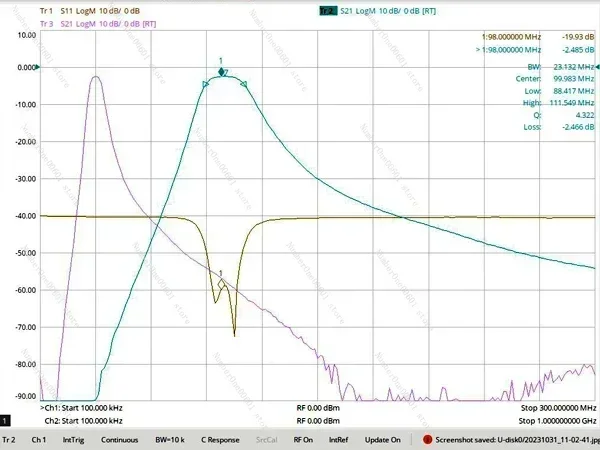Click Ch1 Start 100.000 kHz field
The image size is (600, 450).
point(81,408)
